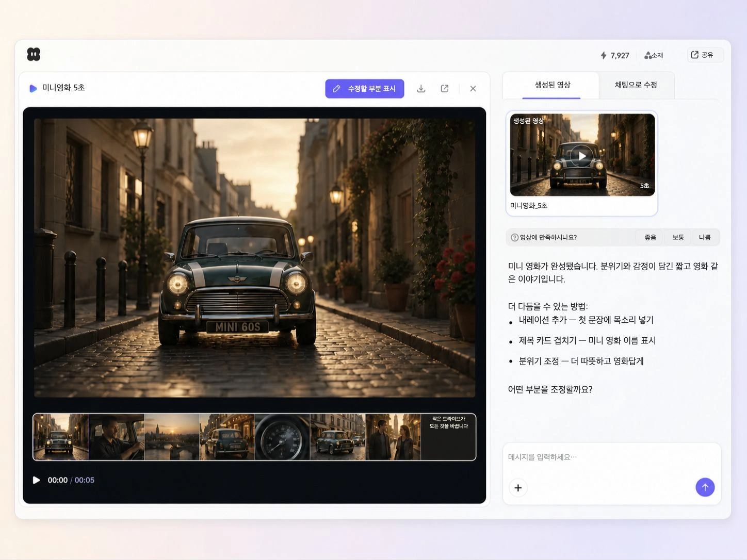Rate the video as 좋음
Screen dimensions: 747x560
coord(650,237)
